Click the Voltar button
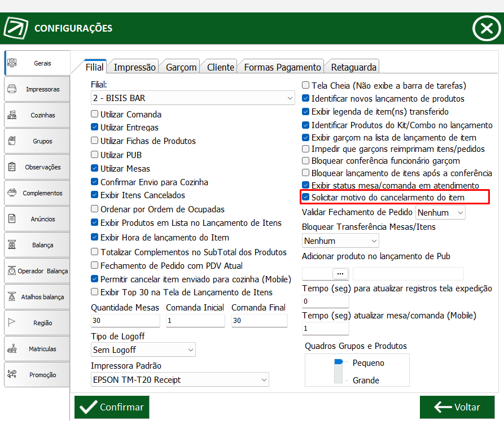The width and height of the screenshot is (504, 424). coord(457,407)
